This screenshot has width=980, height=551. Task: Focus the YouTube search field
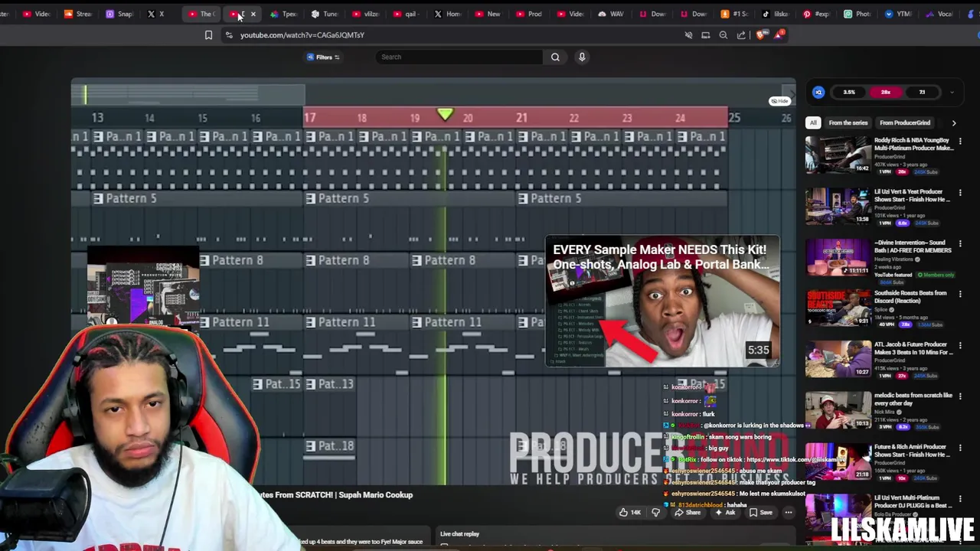459,57
